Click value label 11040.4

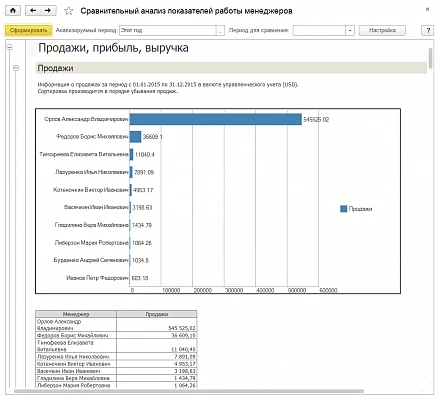(144, 154)
